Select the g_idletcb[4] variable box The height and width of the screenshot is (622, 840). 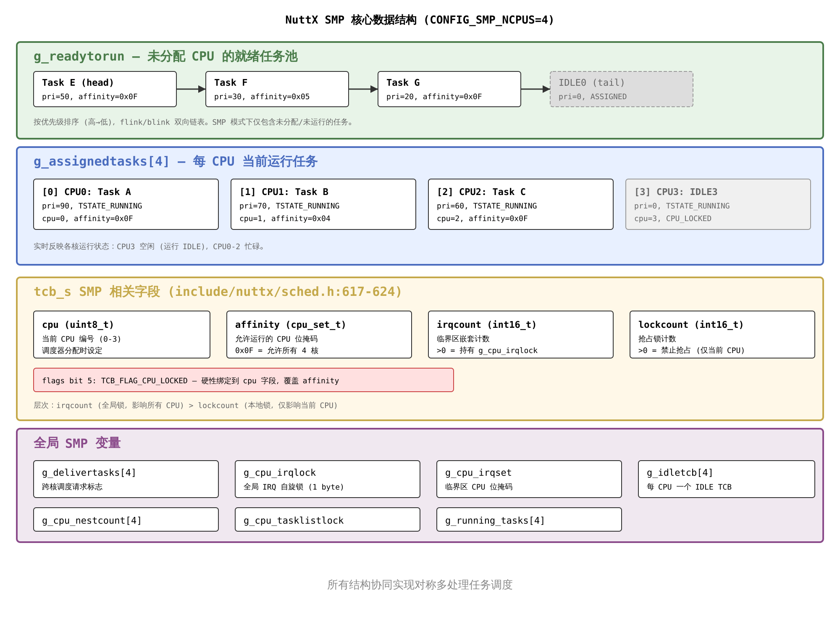point(727,479)
